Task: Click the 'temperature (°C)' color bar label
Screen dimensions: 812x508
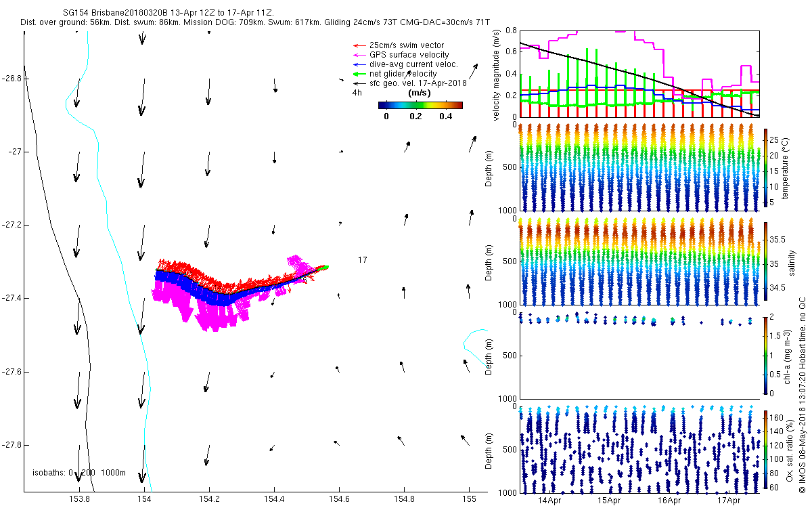Action: [x=786, y=167]
